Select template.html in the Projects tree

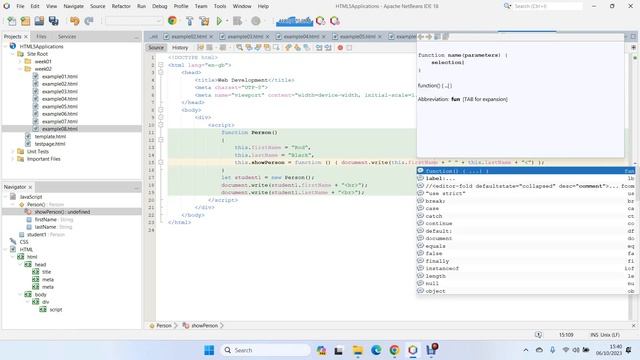50,136
